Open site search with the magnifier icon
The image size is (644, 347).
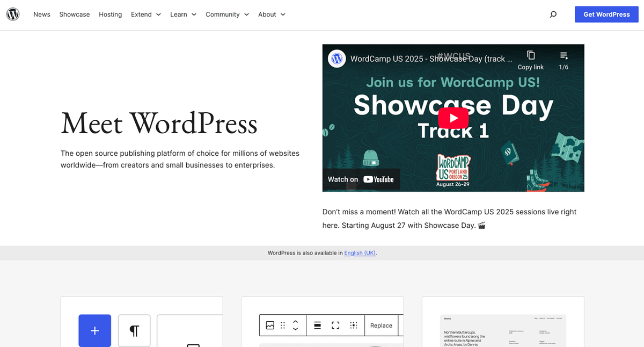[x=553, y=14]
